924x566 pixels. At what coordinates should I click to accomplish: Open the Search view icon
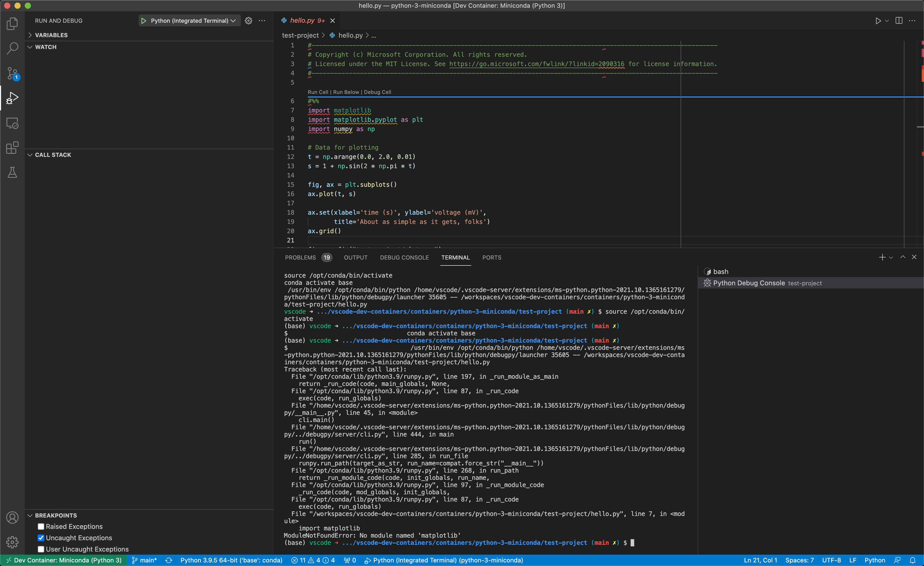(12, 48)
